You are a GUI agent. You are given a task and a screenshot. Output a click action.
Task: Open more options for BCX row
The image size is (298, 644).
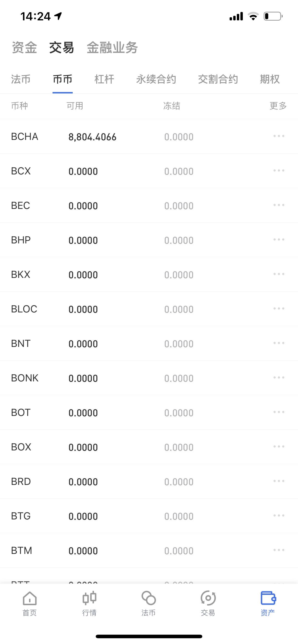coord(279,171)
